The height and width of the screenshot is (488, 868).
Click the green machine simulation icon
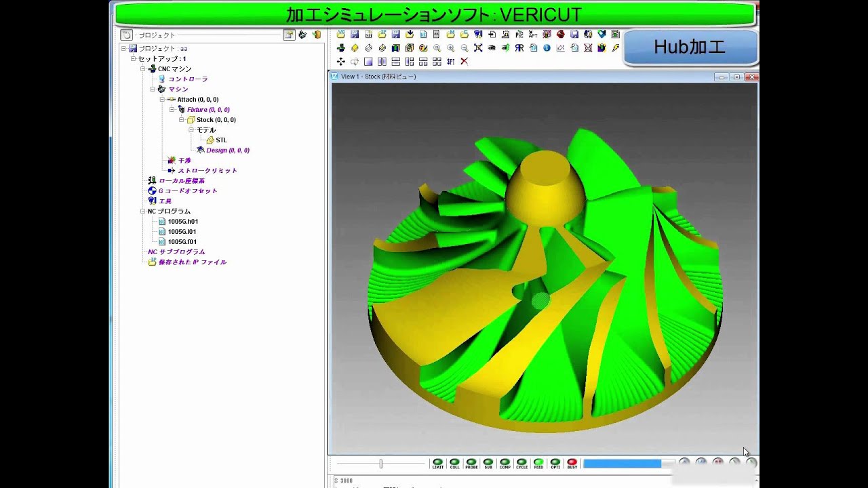(x=341, y=48)
